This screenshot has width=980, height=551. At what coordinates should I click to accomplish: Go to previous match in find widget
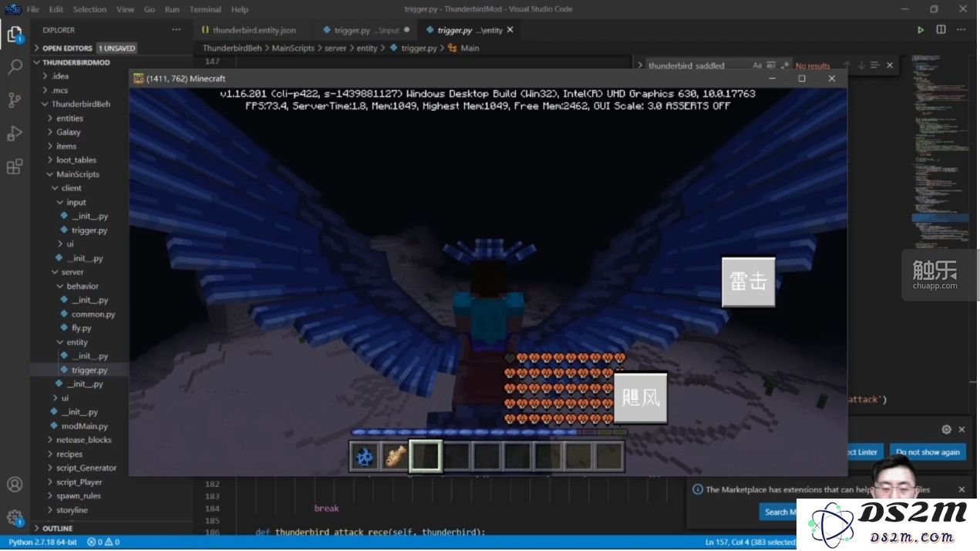click(847, 66)
